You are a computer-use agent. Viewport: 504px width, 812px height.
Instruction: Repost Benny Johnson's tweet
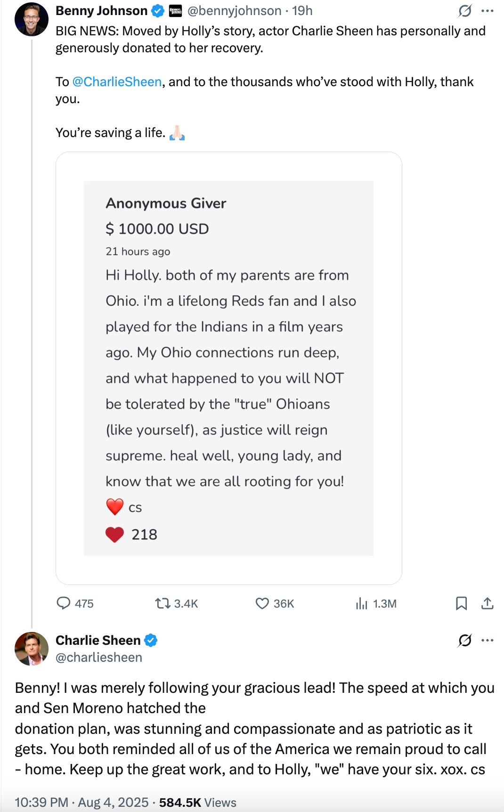pos(163,603)
